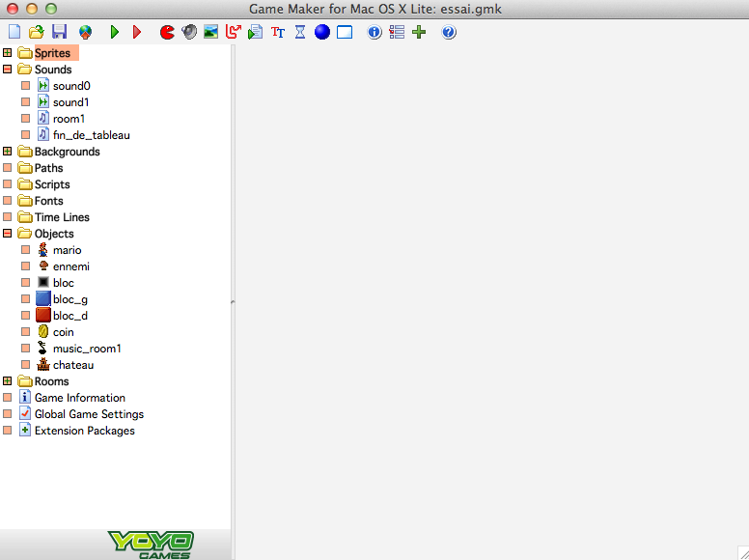749x560 pixels.
Task: Create a script with document icon
Action: tap(255, 32)
